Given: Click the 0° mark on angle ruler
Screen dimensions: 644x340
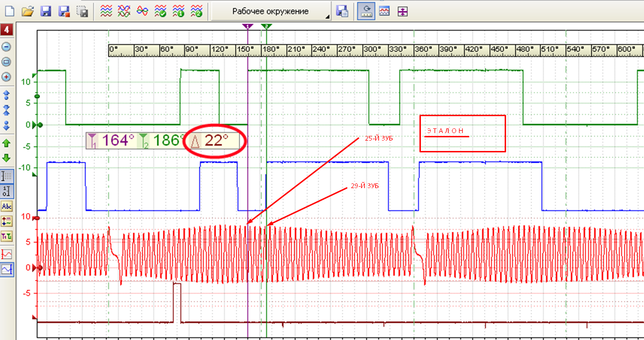Looking at the screenshot, I should 113,49.
